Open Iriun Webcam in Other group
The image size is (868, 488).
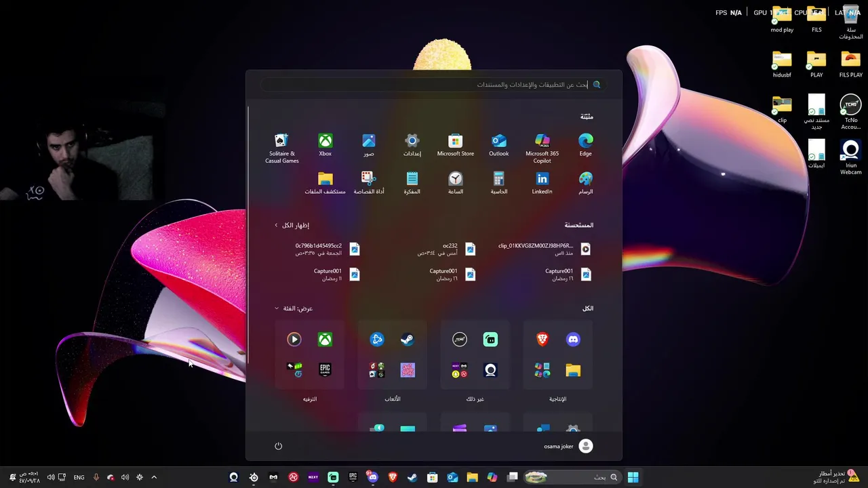pos(490,370)
